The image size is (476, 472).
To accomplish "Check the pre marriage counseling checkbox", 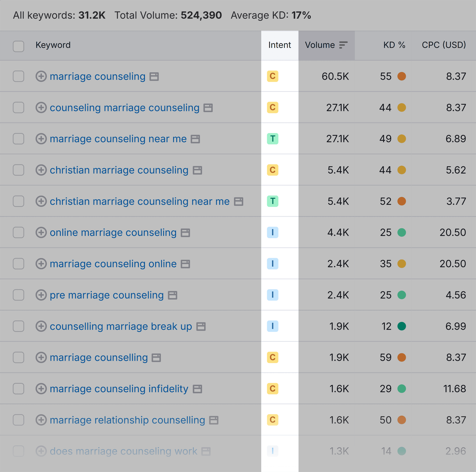I will tap(18, 295).
